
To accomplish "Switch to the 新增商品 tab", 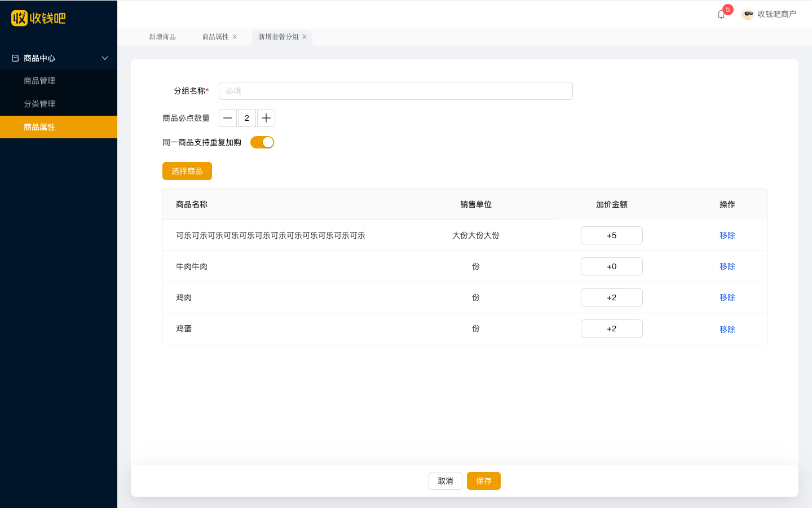I will pyautogui.click(x=162, y=37).
